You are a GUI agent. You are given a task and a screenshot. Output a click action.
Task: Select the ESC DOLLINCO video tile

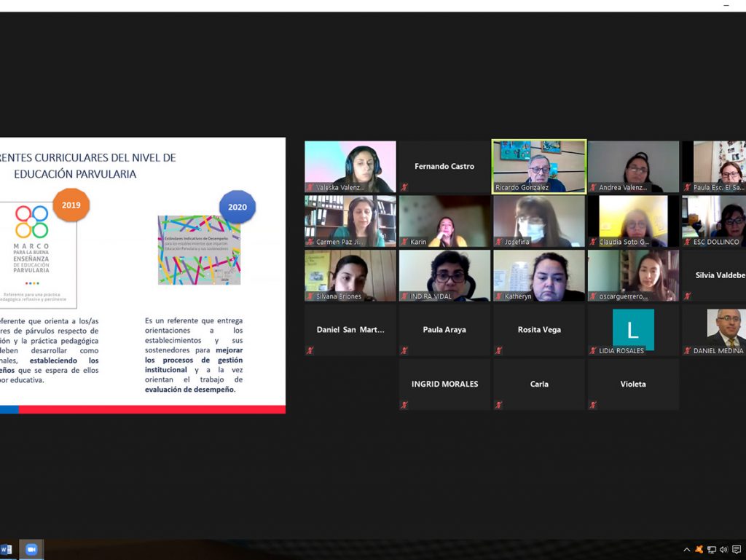(x=714, y=221)
